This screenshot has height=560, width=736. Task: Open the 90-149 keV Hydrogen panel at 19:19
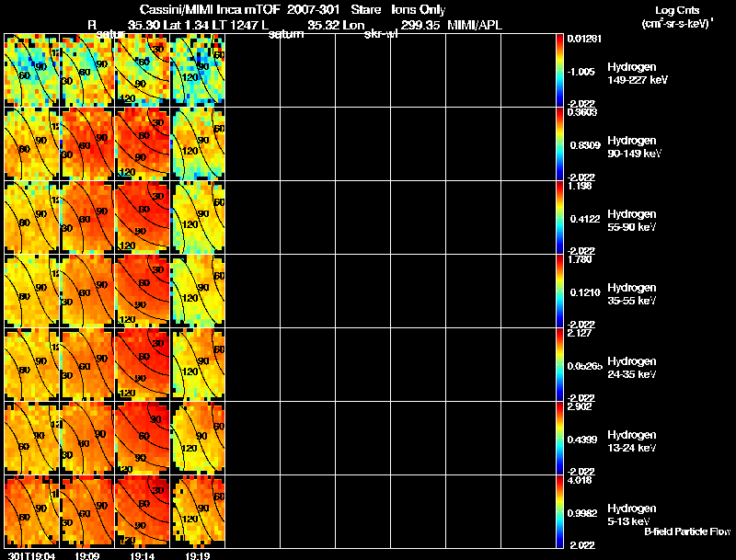(x=198, y=144)
